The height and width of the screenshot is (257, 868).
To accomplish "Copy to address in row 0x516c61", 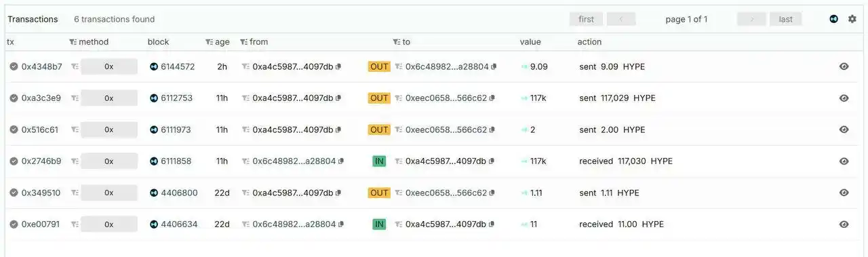I will coord(492,130).
